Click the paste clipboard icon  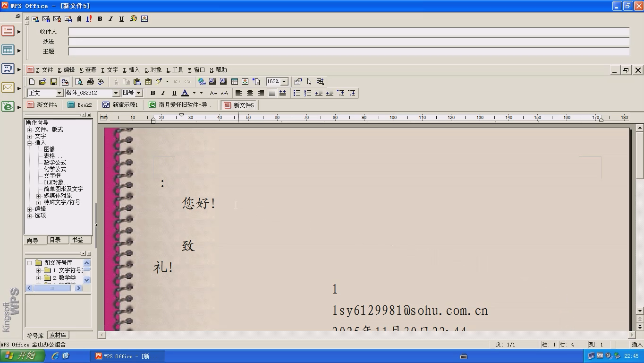137,82
